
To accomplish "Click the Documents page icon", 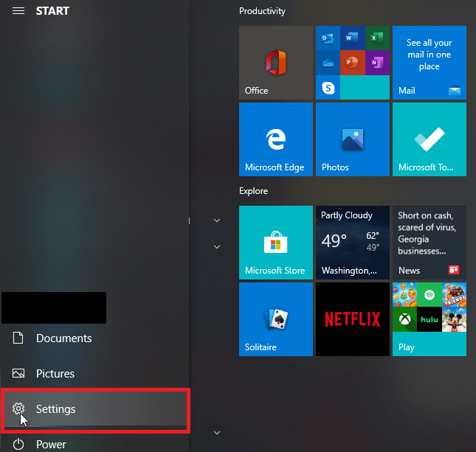I will coord(18,338).
